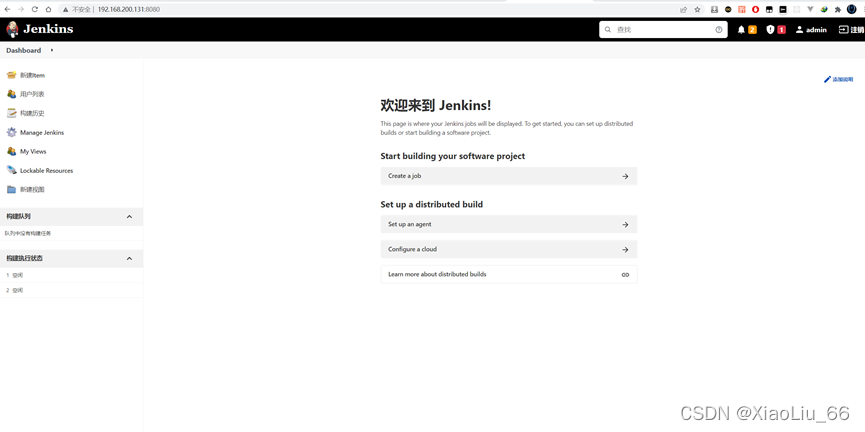Open the notifications bell icon
Viewport: 865px width, 432px height.
point(741,30)
